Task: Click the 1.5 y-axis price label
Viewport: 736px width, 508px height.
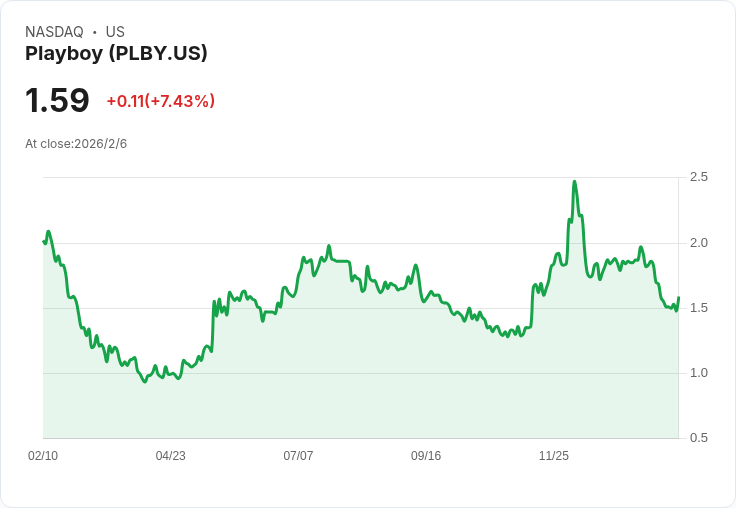Action: (x=699, y=308)
